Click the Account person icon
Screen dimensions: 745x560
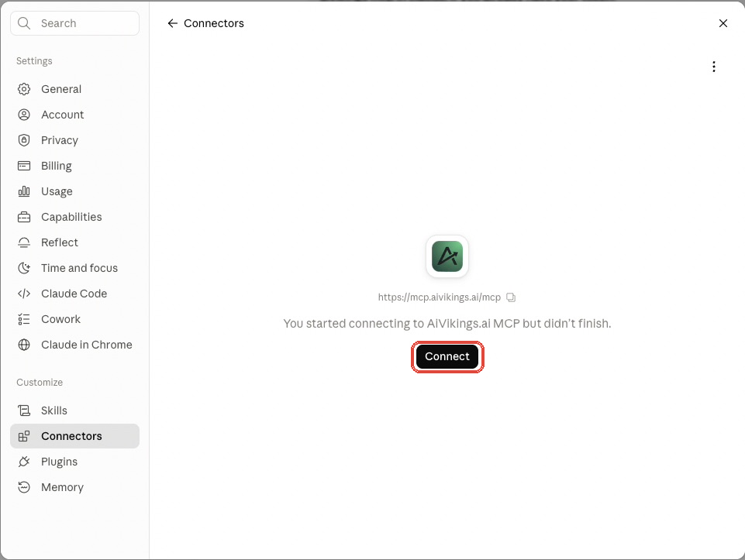pyautogui.click(x=24, y=115)
